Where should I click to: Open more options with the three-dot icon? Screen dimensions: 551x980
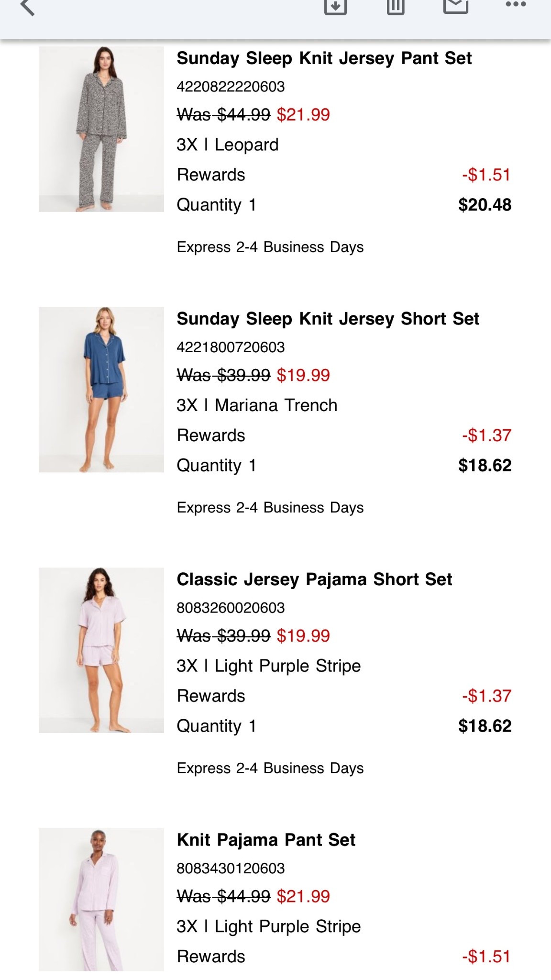[516, 7]
